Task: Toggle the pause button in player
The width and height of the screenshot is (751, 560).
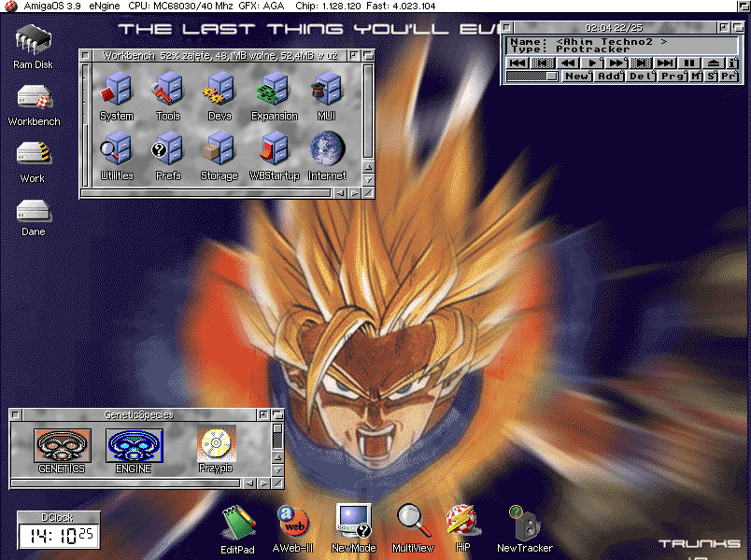Action: [x=689, y=63]
